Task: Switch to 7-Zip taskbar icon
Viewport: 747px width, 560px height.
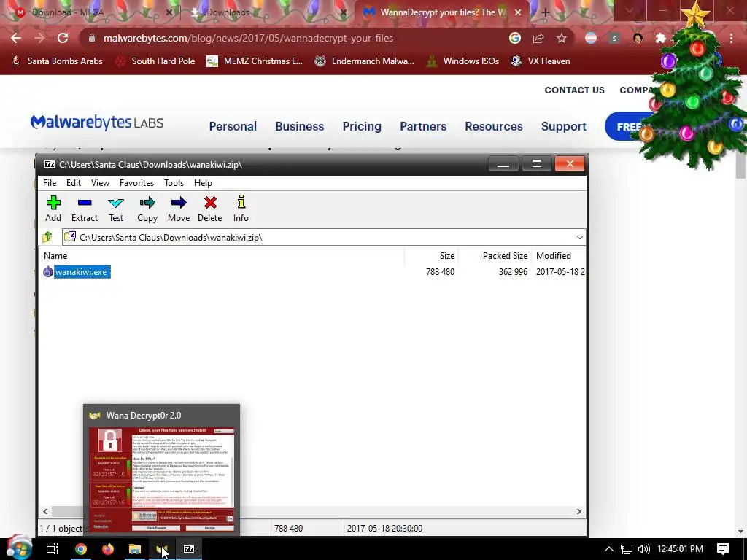Action: click(x=189, y=549)
